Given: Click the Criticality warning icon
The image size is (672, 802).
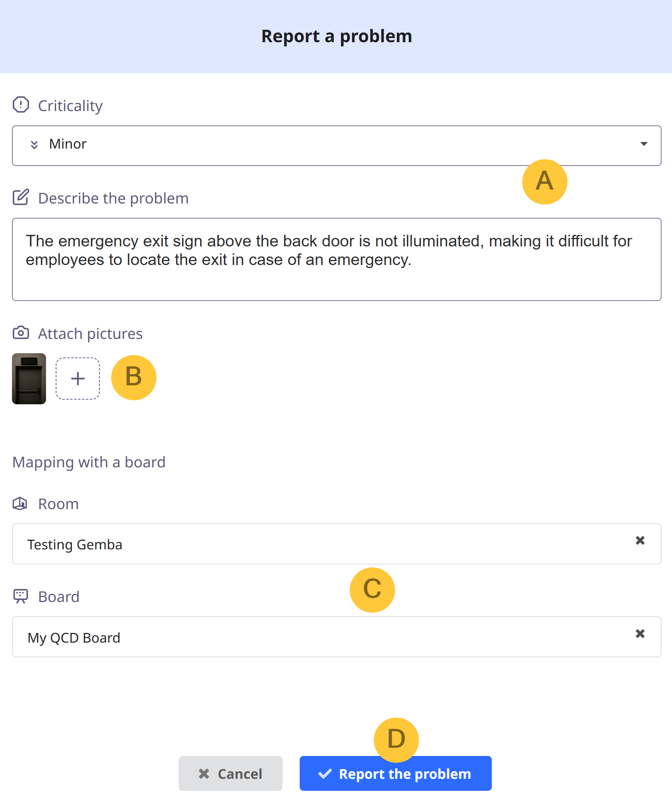Looking at the screenshot, I should pos(21,104).
